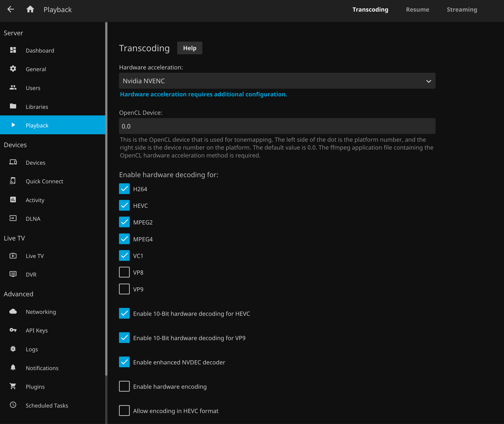This screenshot has width=504, height=424.
Task: Switch to the Resume tab
Action: click(x=417, y=10)
